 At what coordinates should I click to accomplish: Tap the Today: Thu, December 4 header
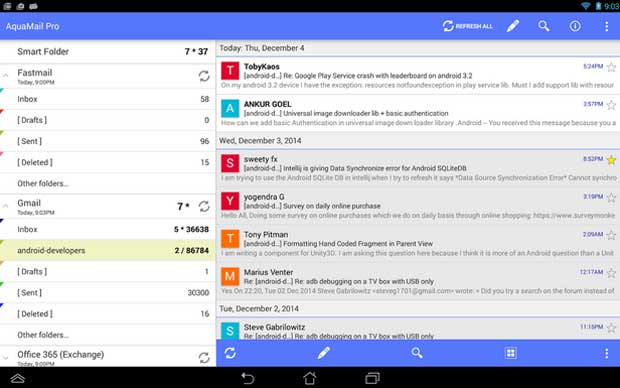[x=262, y=48]
